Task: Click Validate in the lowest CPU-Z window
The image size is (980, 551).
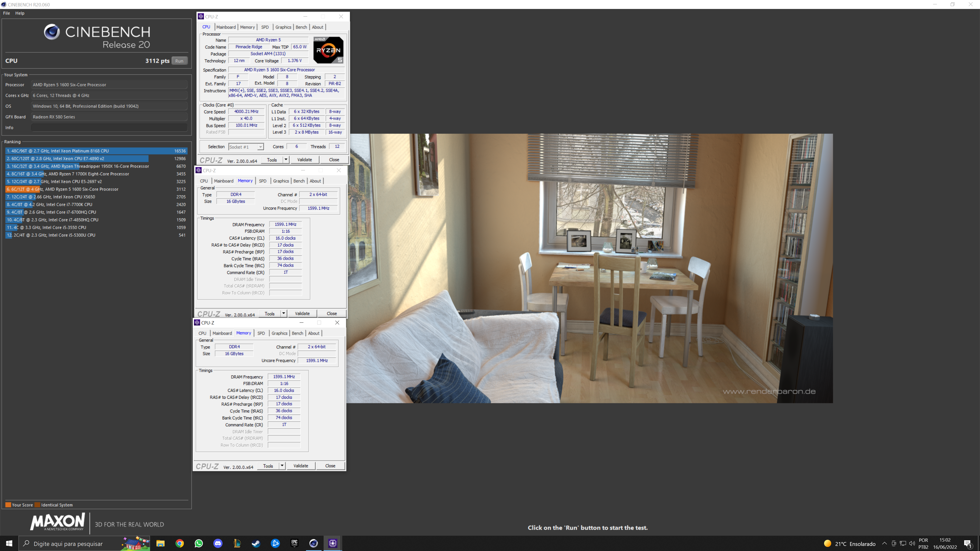Action: 301,466
